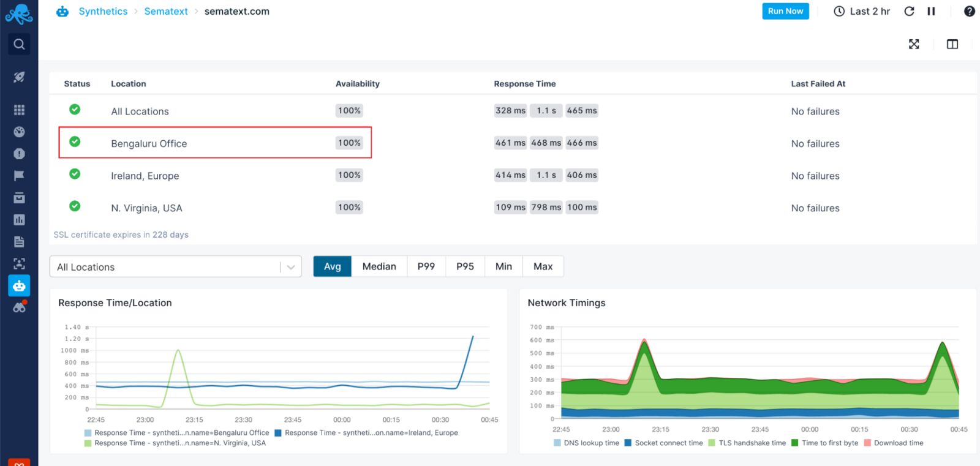Click the Ireland, Europe row label
Viewport: 980px width, 466px height.
pyautogui.click(x=145, y=176)
